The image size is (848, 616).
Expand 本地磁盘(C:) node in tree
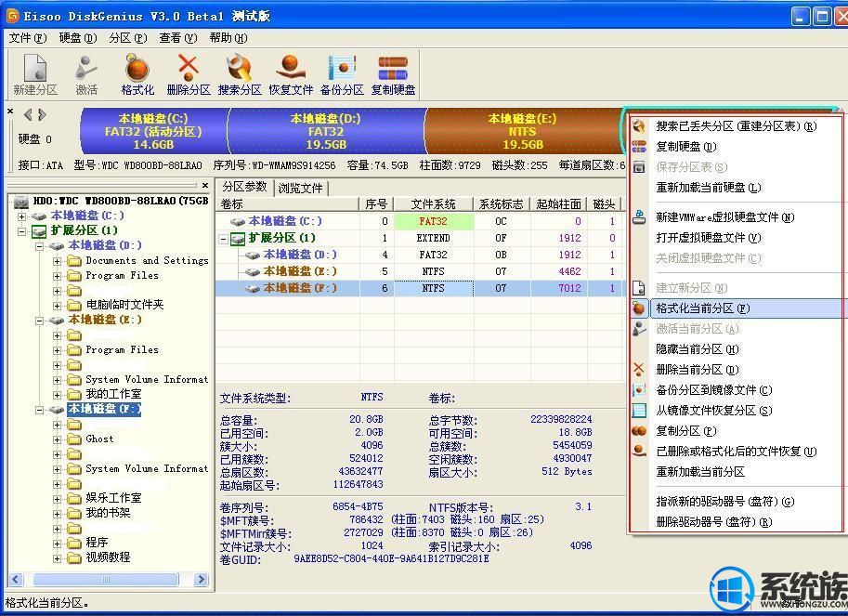[x=21, y=216]
